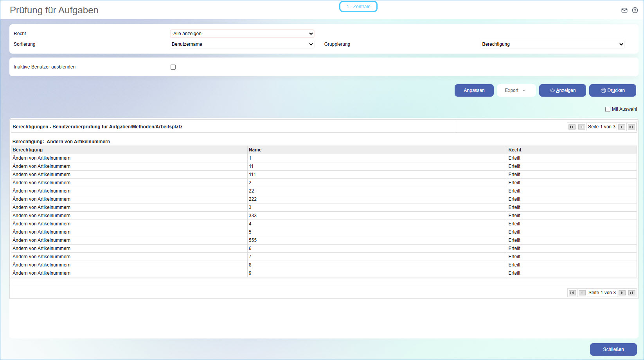The height and width of the screenshot is (360, 644).
Task: Go to previous page in bottom pager
Action: click(x=582, y=293)
